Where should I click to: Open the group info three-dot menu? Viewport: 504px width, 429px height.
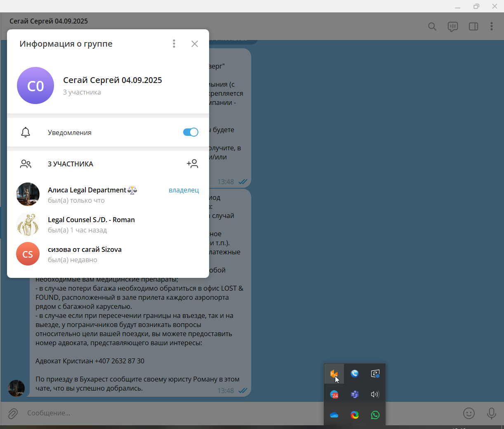(x=174, y=44)
